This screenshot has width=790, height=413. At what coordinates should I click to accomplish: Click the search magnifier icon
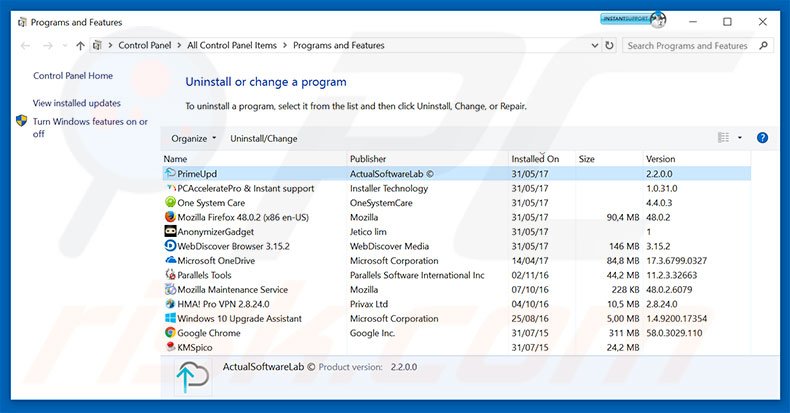click(x=763, y=45)
